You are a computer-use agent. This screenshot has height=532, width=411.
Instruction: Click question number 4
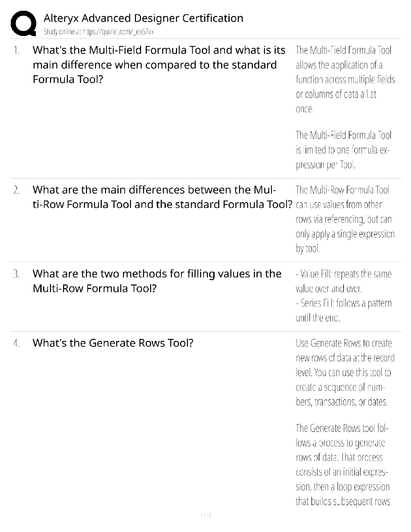coord(16,343)
